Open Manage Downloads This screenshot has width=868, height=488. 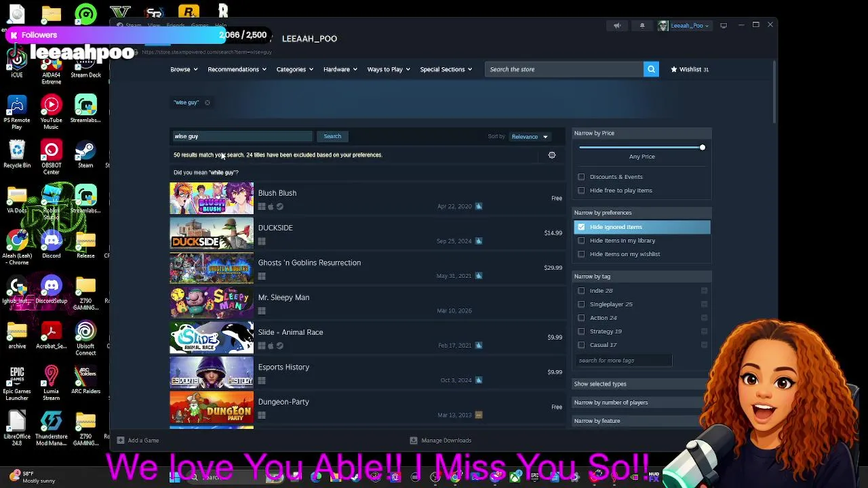[x=441, y=441]
